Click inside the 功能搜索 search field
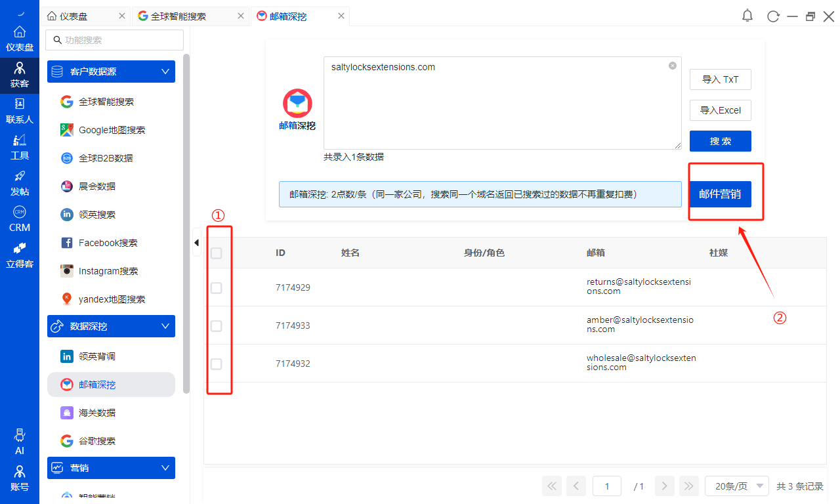Viewport: 840px width, 504px height. tap(114, 40)
